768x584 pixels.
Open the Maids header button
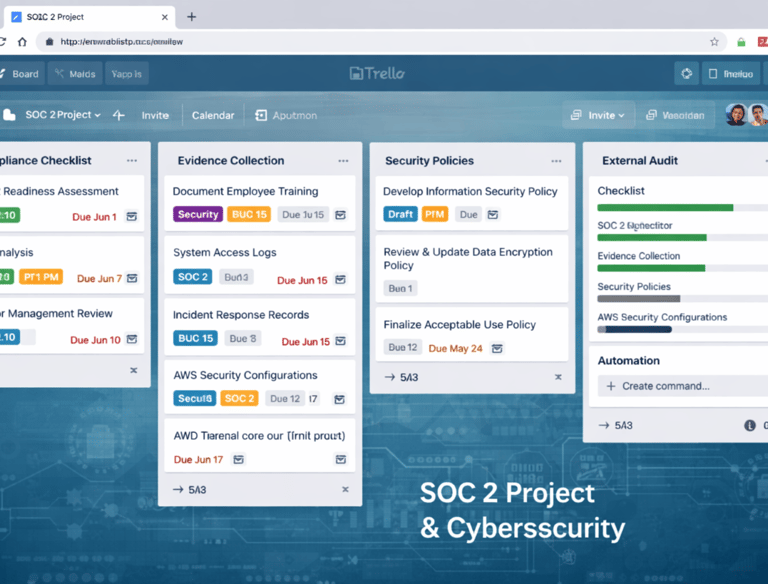75,74
